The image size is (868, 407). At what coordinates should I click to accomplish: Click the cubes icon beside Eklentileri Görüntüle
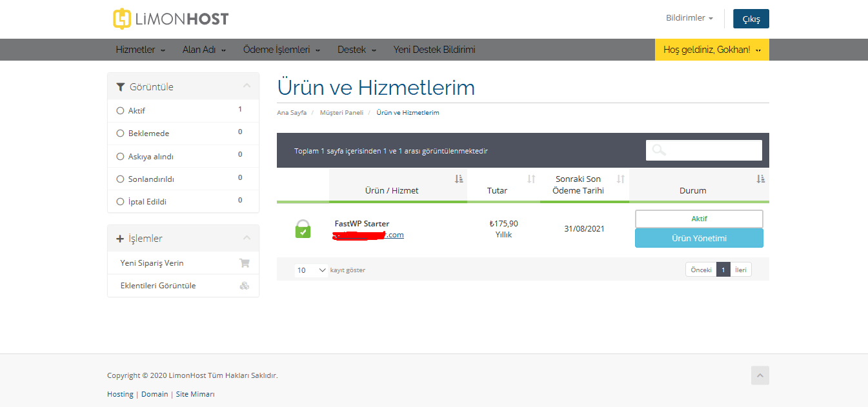coord(245,286)
